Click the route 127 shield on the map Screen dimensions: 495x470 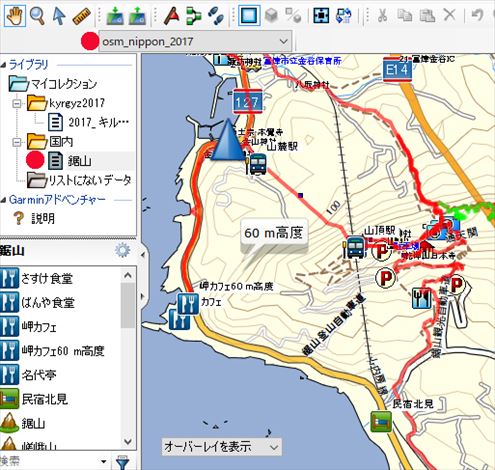point(247,101)
